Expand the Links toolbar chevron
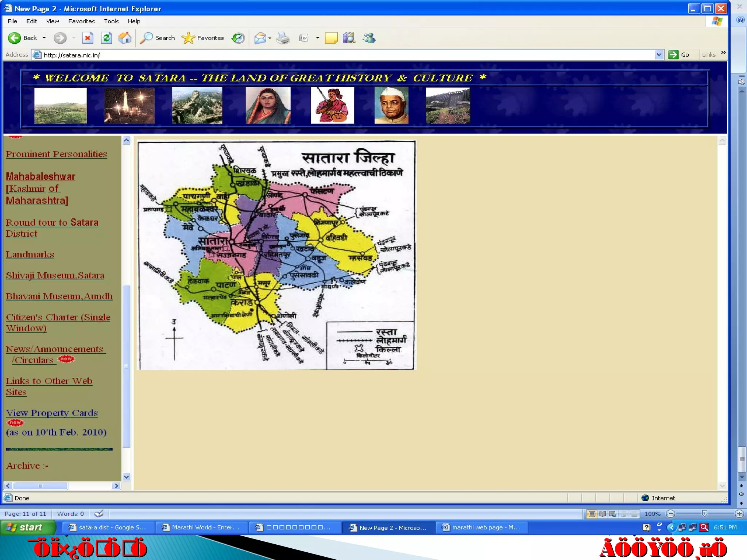This screenshot has width=747, height=560. (x=723, y=53)
